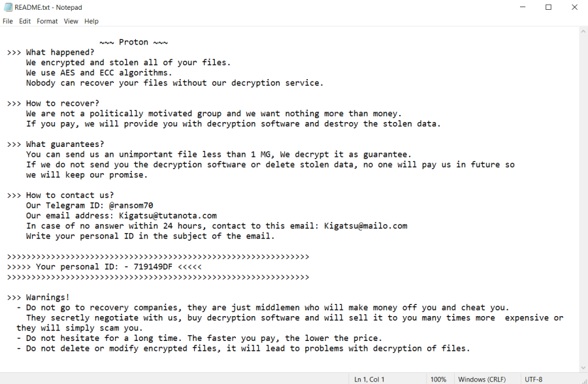Minimize the Notepad window
The width and height of the screenshot is (588, 384).
coord(523,7)
